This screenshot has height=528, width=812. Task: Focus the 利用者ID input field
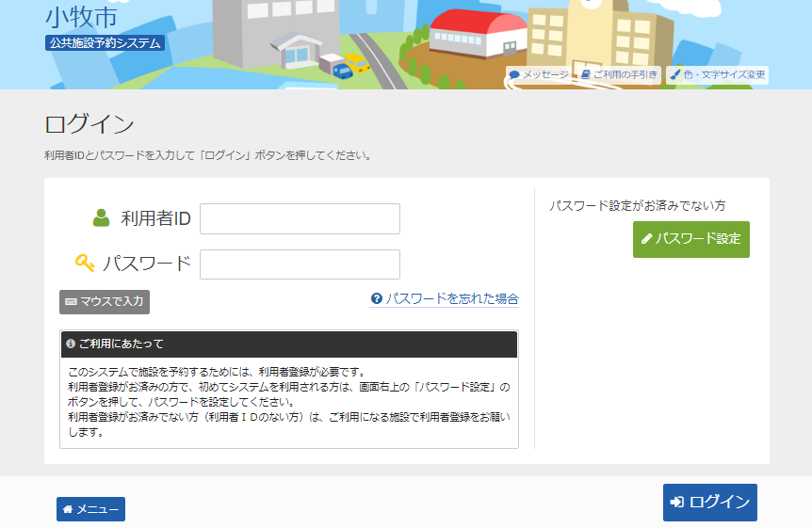(x=300, y=218)
